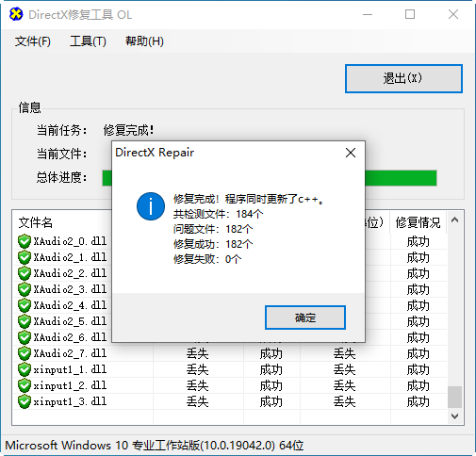Close the DirectX Repair dialog
This screenshot has width=476, height=456.
351,153
